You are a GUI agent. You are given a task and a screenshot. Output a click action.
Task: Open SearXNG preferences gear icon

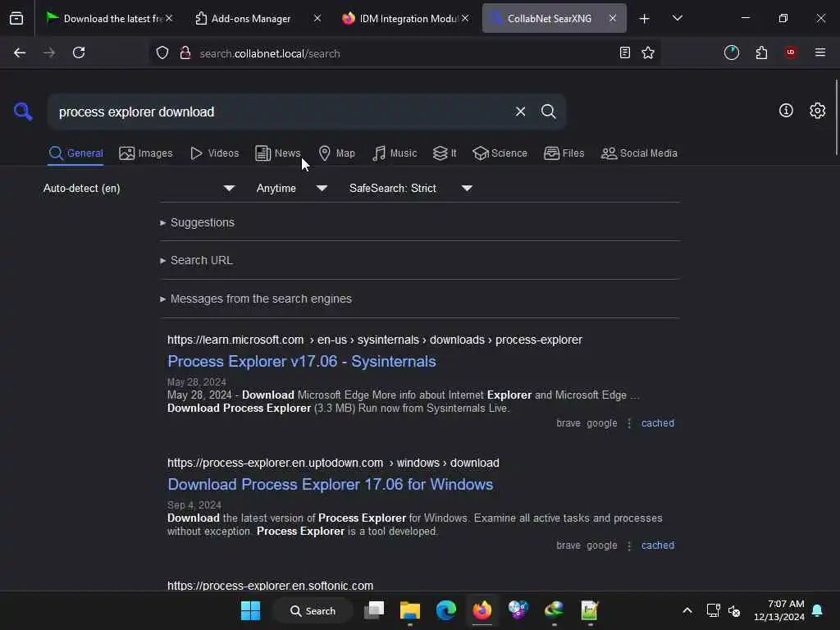(x=818, y=111)
